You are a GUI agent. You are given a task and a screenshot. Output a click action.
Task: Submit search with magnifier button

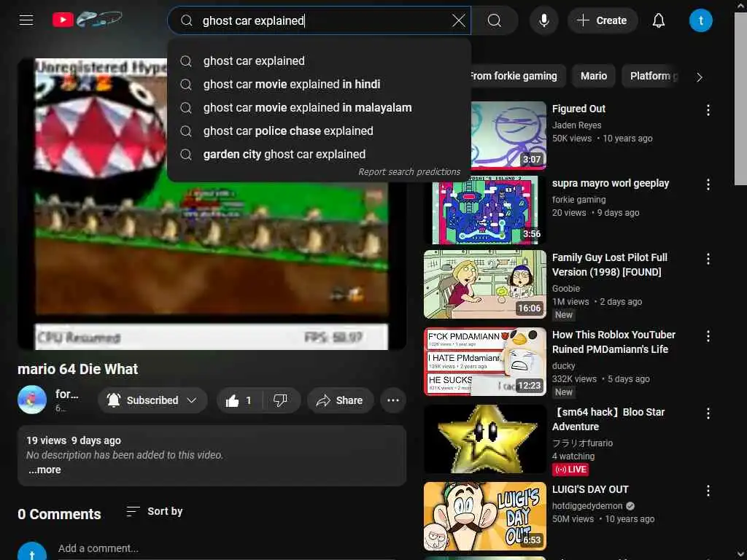point(495,20)
